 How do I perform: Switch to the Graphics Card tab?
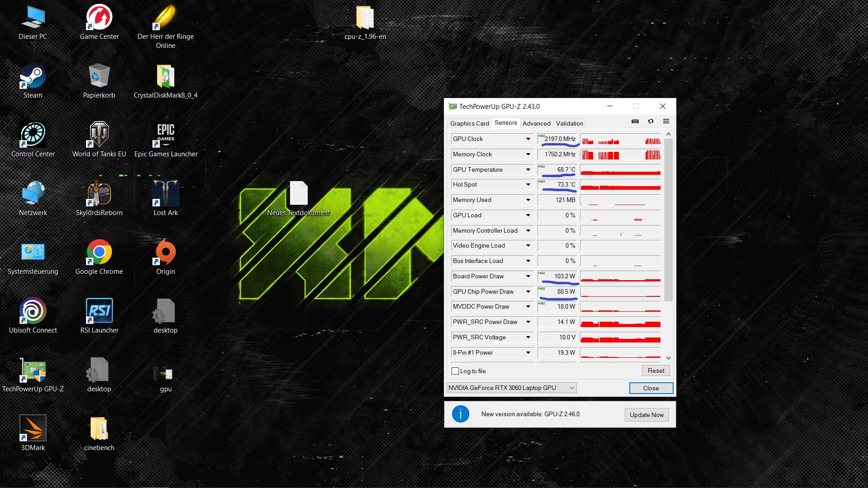click(469, 123)
